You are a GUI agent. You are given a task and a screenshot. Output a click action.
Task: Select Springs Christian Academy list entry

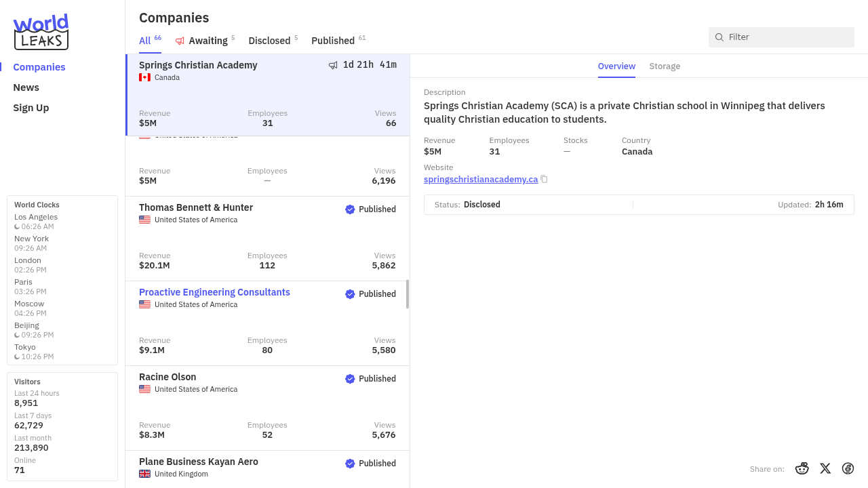268,95
